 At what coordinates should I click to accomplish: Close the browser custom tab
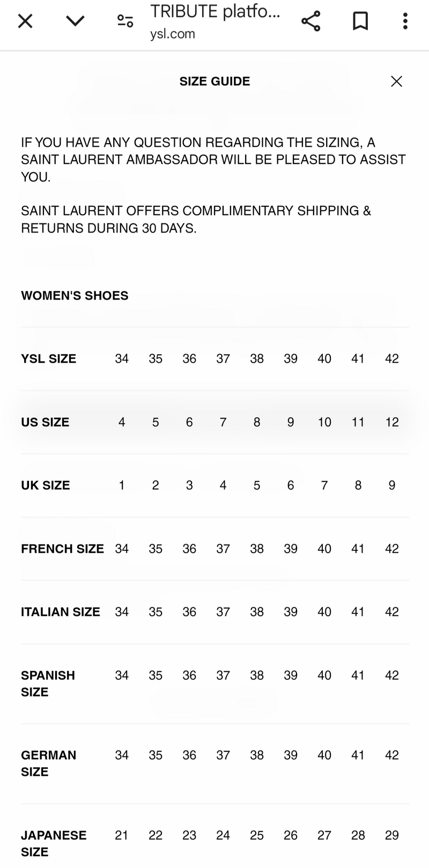tap(25, 21)
